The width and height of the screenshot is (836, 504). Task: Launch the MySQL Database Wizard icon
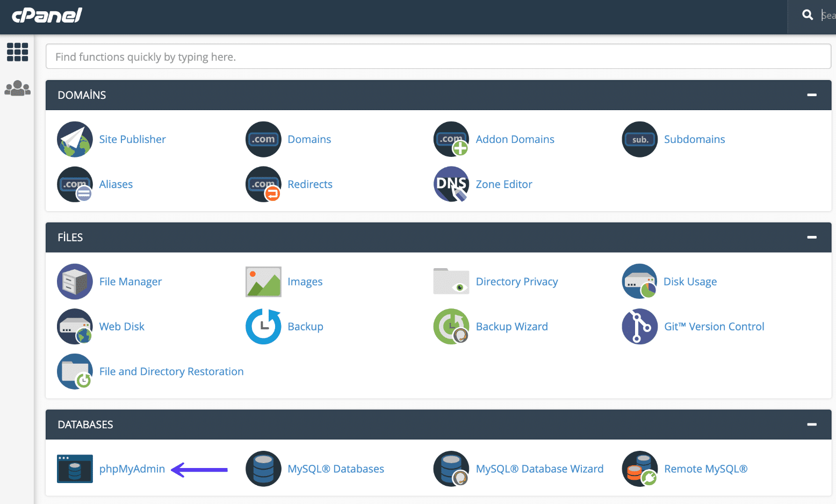(451, 469)
